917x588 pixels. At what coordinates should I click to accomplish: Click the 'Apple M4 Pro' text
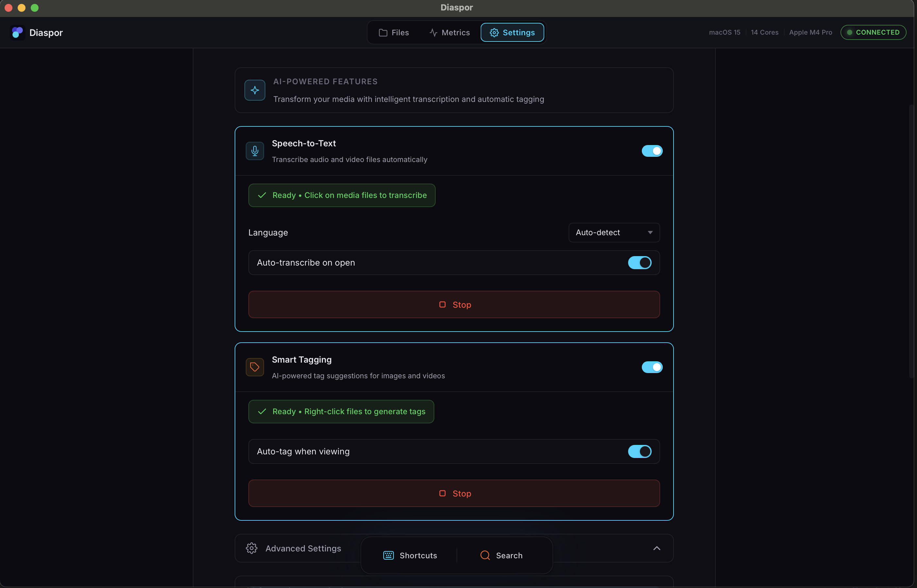click(810, 32)
